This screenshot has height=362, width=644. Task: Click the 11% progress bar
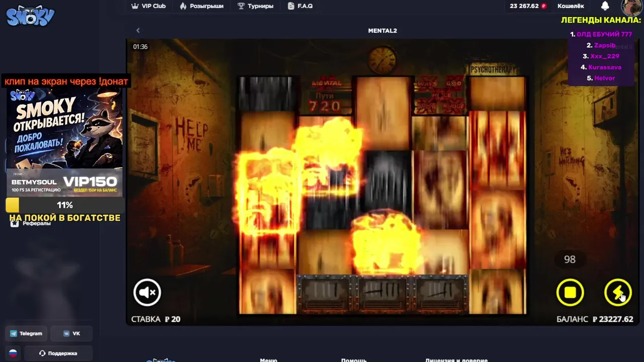(64, 205)
